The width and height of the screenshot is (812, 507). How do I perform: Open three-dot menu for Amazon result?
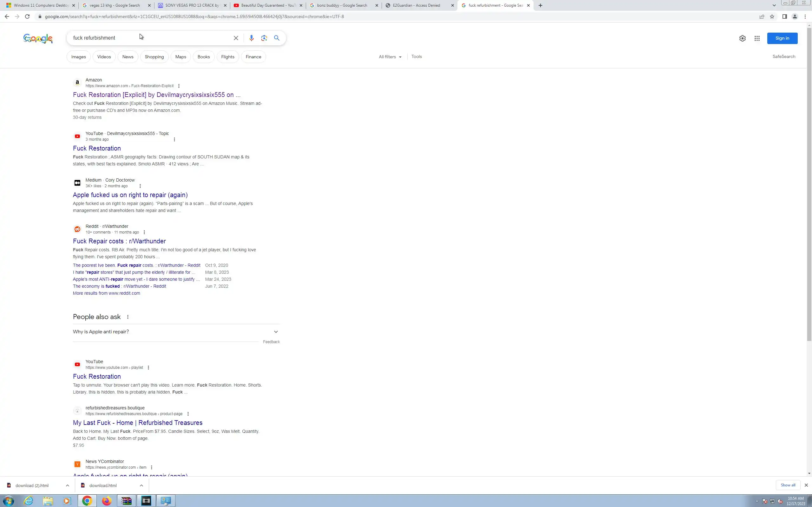179,86
